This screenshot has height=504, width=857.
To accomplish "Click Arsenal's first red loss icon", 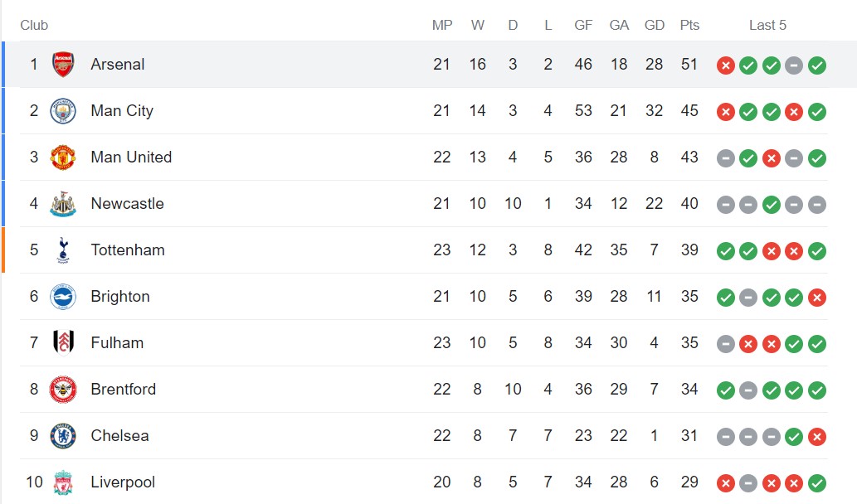I will tap(725, 65).
